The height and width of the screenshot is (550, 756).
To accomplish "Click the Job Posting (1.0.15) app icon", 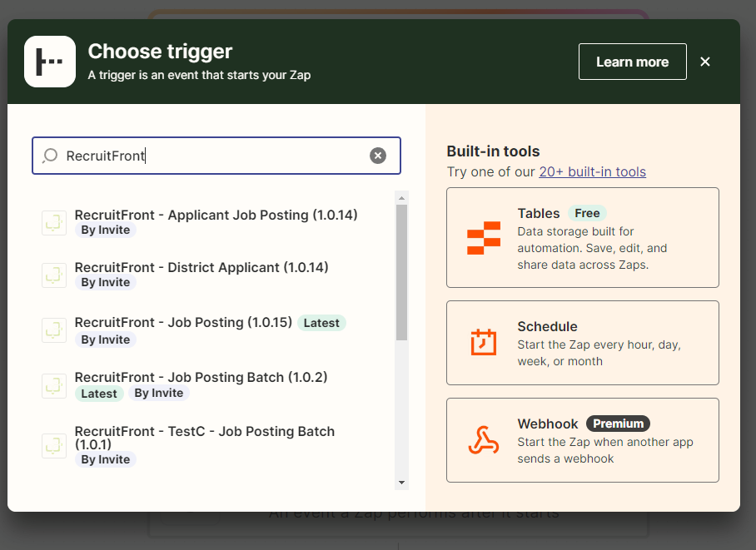I will click(54, 330).
